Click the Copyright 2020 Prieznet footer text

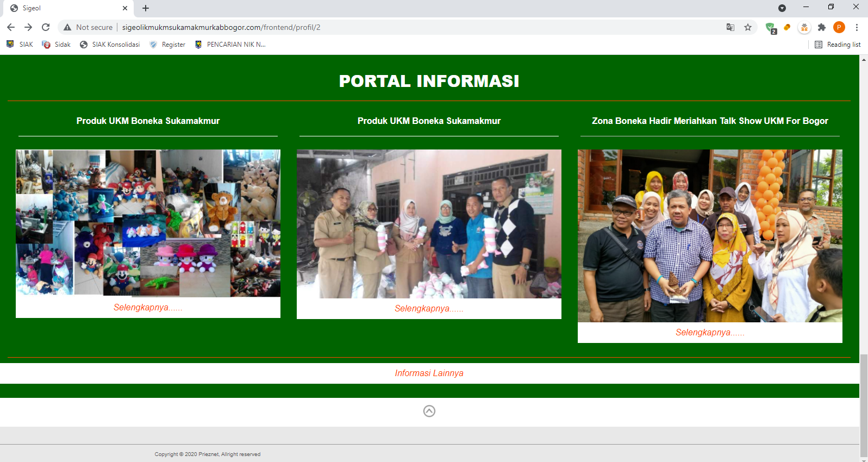208,454
